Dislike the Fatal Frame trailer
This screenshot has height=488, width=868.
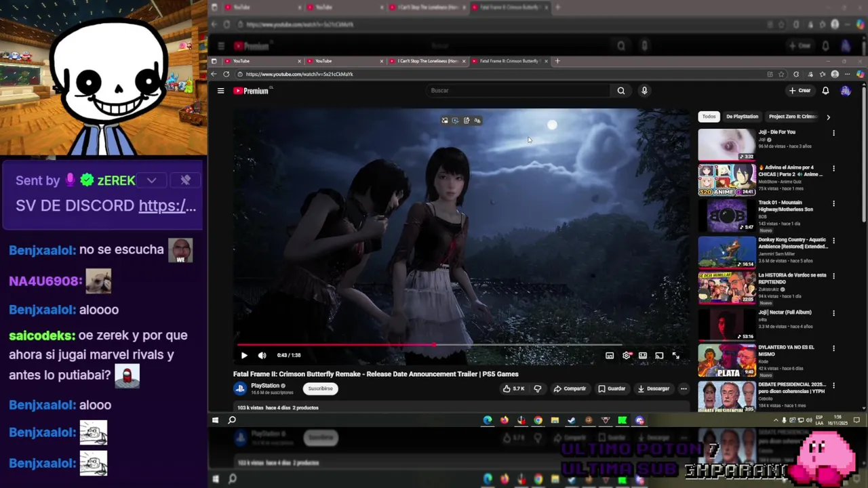pyautogui.click(x=538, y=389)
